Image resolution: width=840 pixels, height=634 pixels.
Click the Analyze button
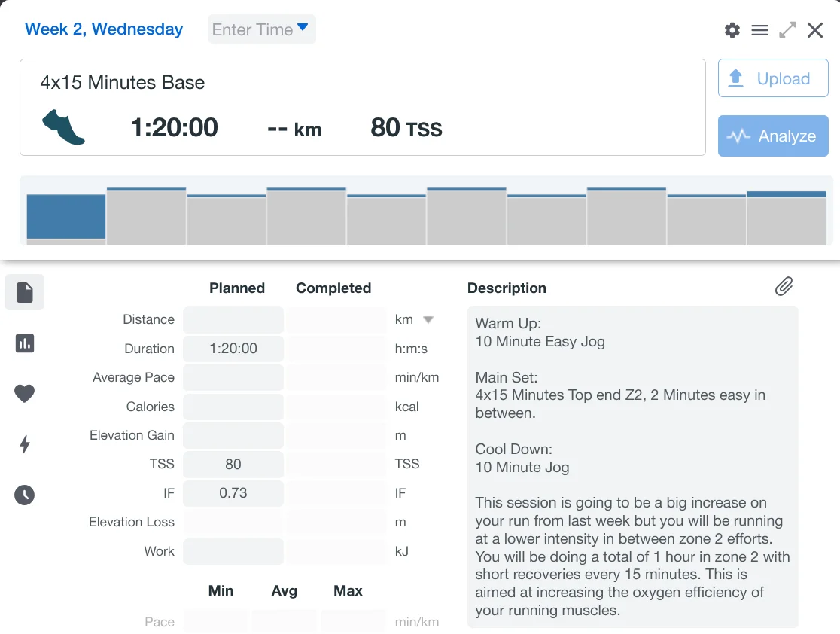pos(773,136)
